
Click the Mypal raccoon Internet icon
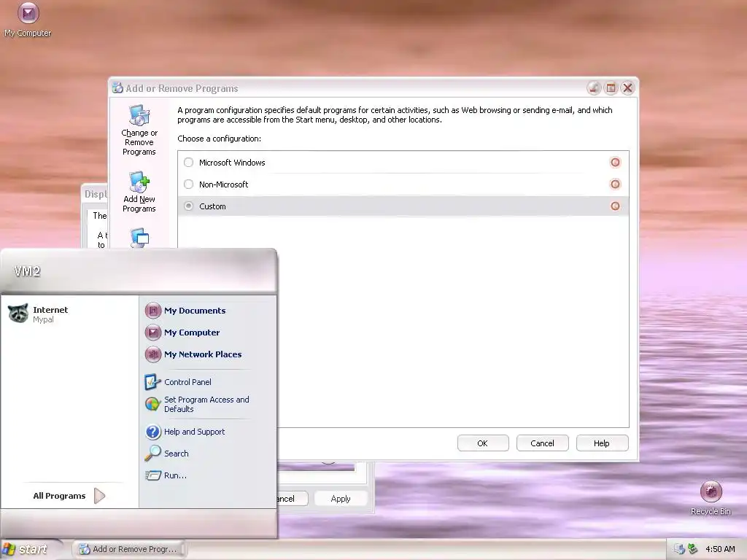pos(18,314)
